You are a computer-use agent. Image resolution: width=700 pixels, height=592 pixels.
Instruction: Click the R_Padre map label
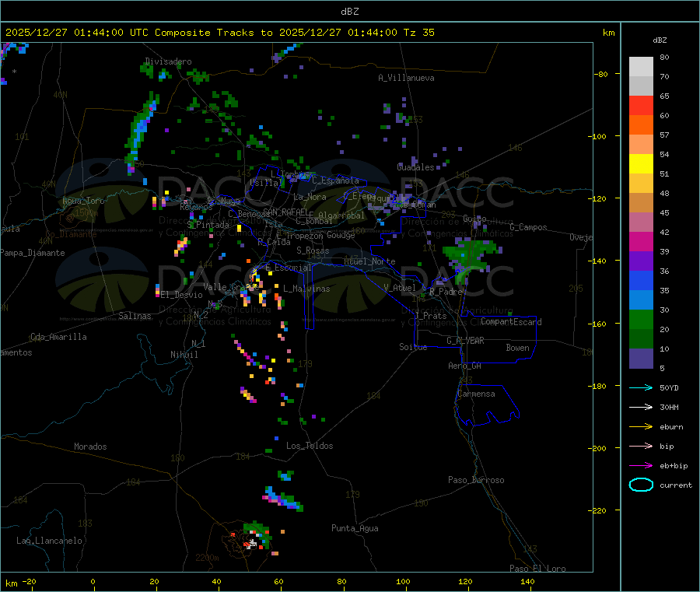pyautogui.click(x=446, y=292)
